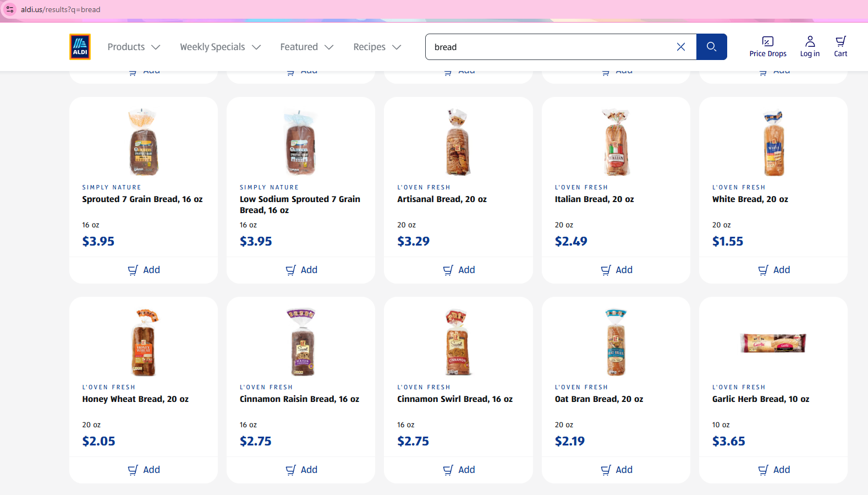868x495 pixels.
Task: Open Italian Bread, 20 oz product link
Action: (x=594, y=199)
